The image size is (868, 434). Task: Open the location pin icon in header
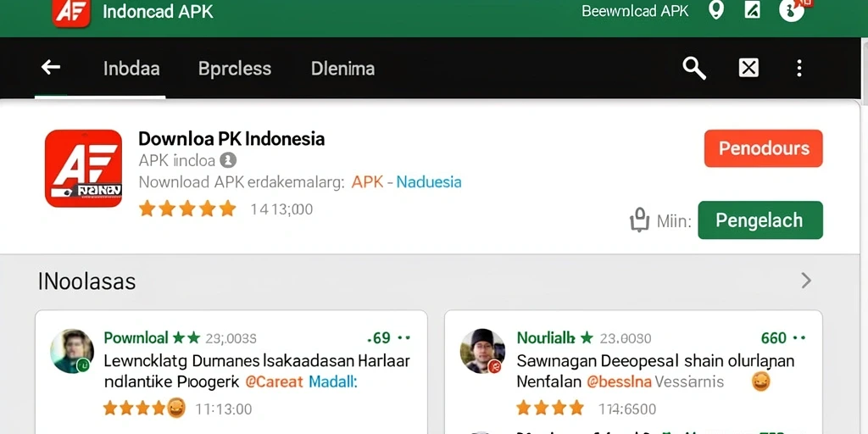(x=716, y=10)
